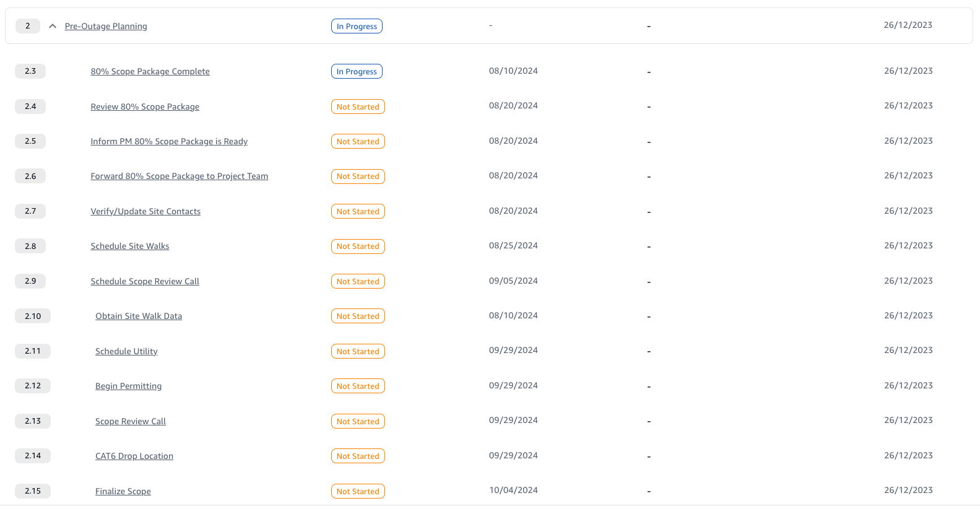This screenshot has height=506, width=980.
Task: Open the 80% Scope Package Complete task
Action: pyautogui.click(x=150, y=71)
